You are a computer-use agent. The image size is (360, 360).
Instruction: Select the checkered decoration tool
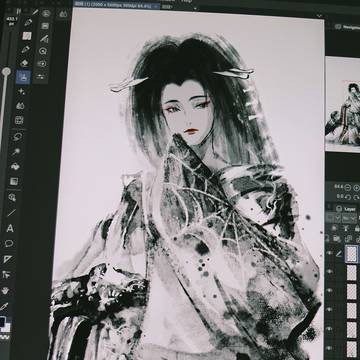[x=27, y=36]
